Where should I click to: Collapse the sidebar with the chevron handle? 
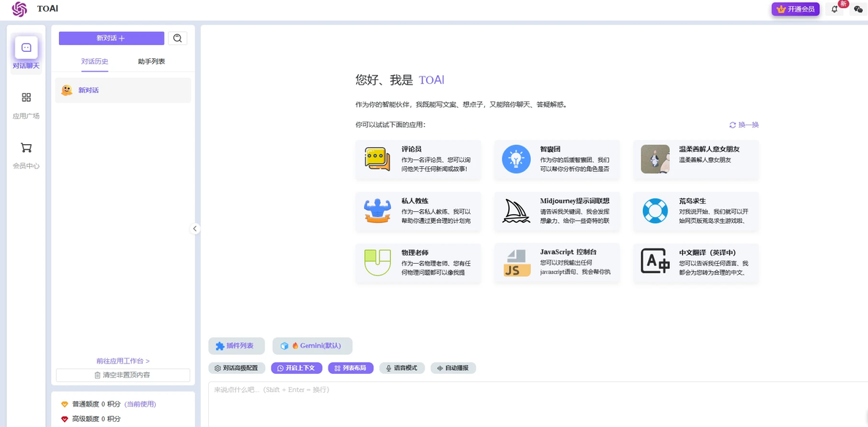pyautogui.click(x=194, y=228)
